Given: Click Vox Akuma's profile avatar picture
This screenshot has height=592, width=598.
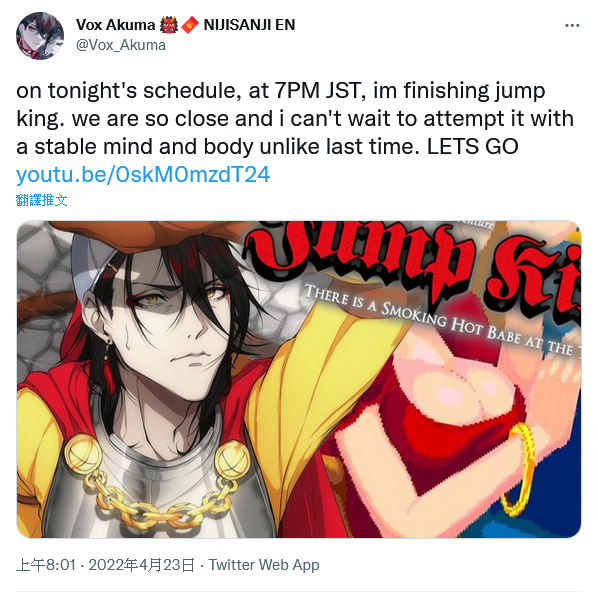Looking at the screenshot, I should [x=40, y=36].
